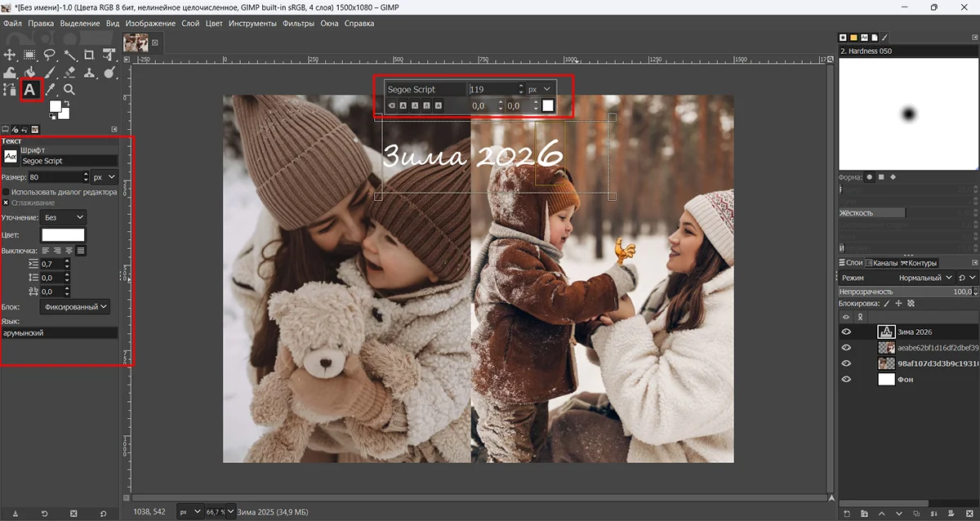980x521 pixels.
Task: Select the 'Зима 2026' text layer
Action: pos(915,332)
